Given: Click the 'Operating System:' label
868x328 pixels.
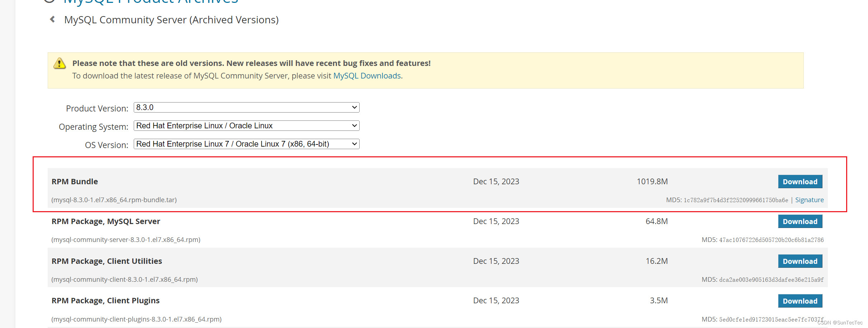Looking at the screenshot, I should point(94,127).
